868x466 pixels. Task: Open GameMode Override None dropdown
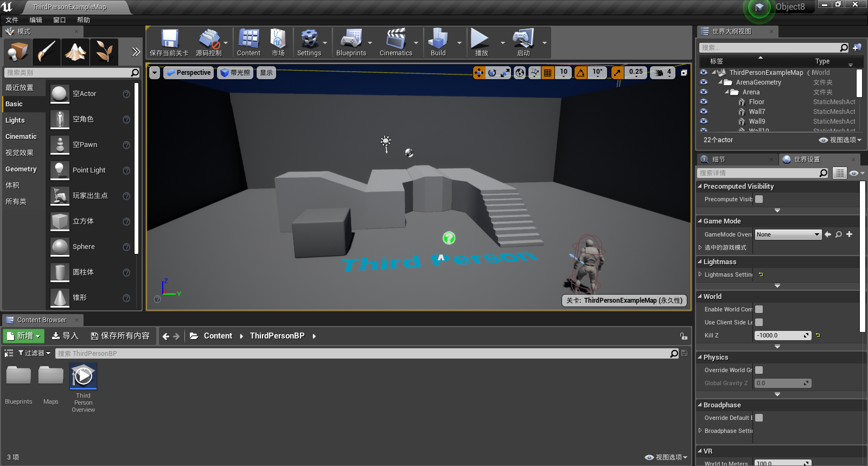pyautogui.click(x=788, y=234)
